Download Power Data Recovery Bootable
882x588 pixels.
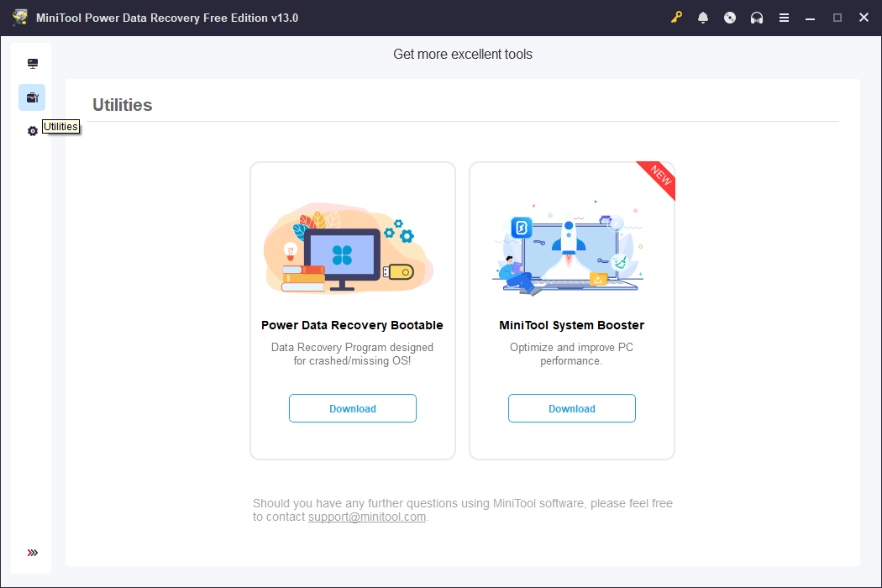(x=353, y=408)
